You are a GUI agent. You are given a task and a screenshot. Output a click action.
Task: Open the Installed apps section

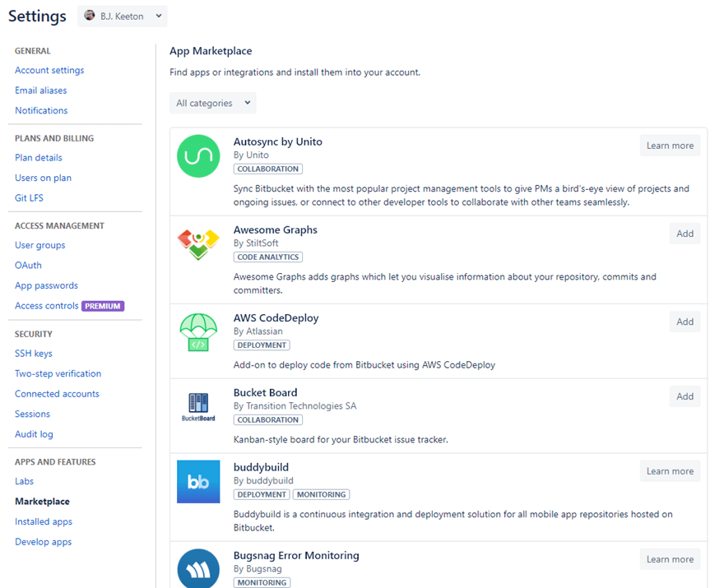[x=43, y=521]
